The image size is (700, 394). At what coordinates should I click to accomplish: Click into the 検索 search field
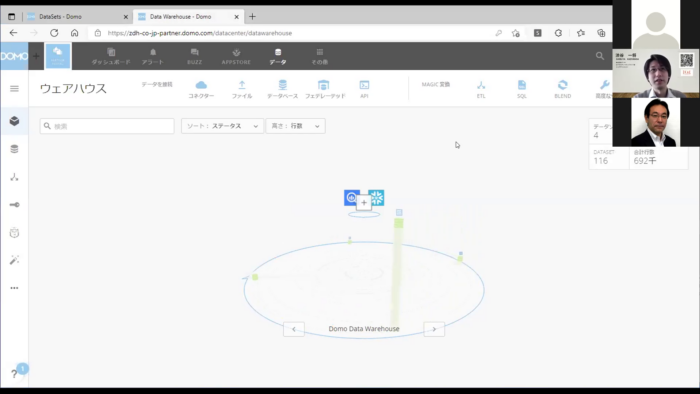107,126
